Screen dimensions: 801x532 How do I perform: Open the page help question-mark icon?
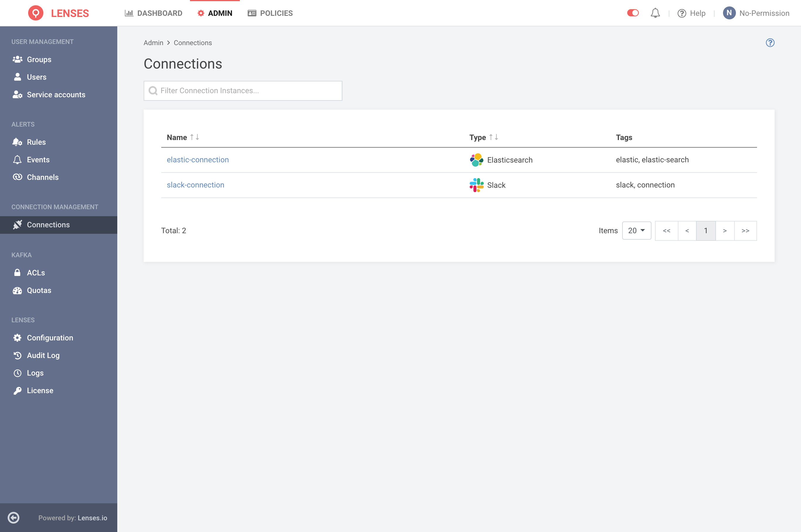click(770, 43)
